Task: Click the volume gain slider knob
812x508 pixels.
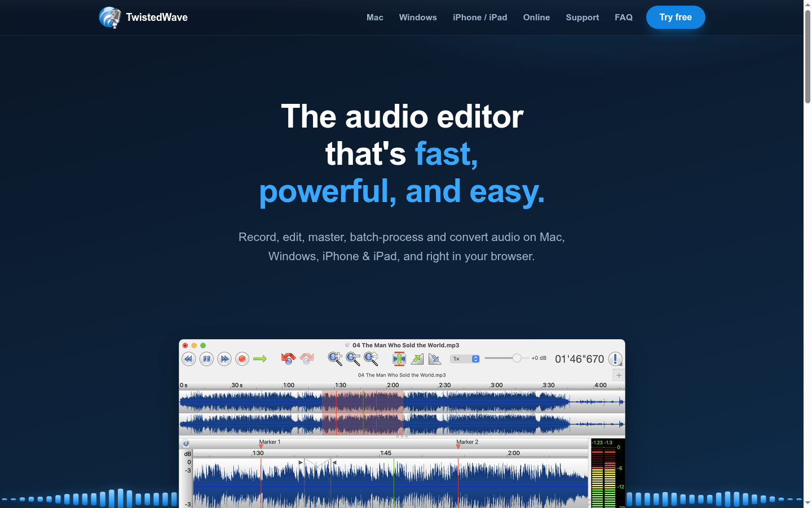Action: [x=517, y=358]
